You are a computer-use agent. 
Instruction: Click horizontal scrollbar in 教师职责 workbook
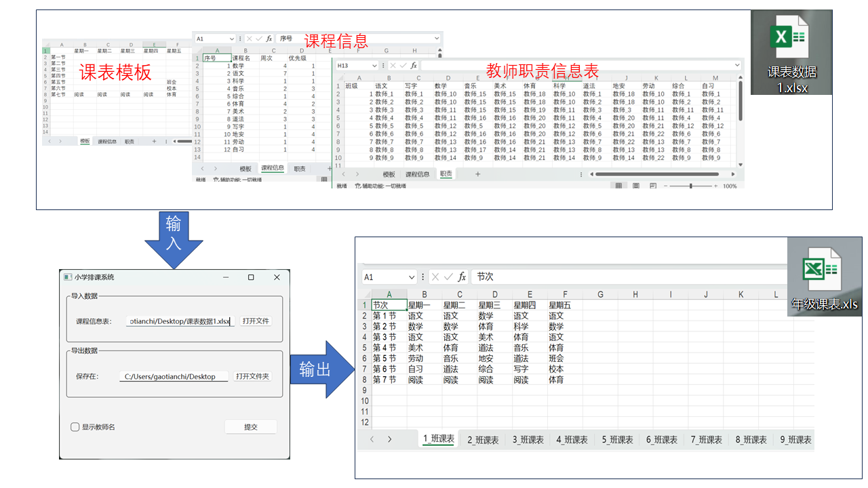[x=656, y=174]
